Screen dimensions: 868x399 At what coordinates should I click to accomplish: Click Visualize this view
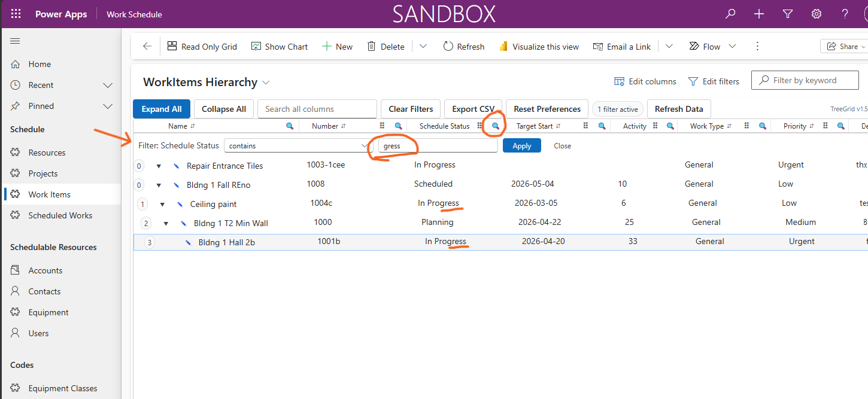pos(539,46)
